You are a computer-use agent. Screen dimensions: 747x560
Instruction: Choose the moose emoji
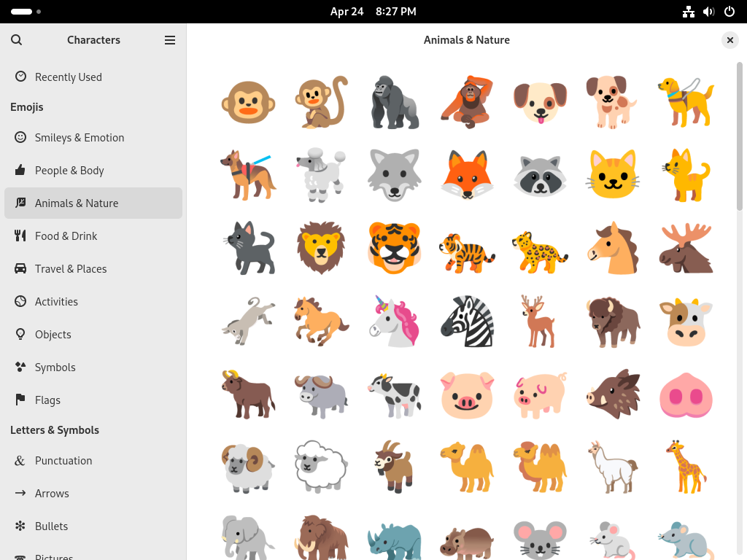point(686,248)
